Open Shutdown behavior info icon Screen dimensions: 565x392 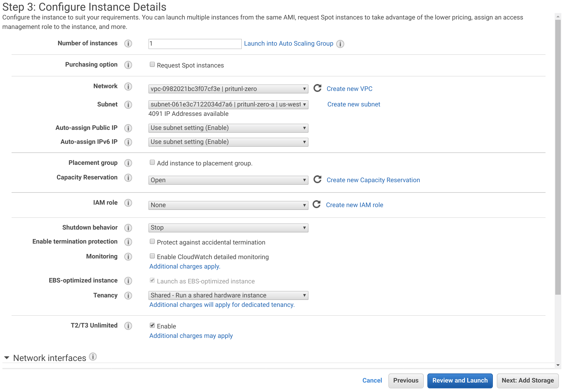[128, 228]
